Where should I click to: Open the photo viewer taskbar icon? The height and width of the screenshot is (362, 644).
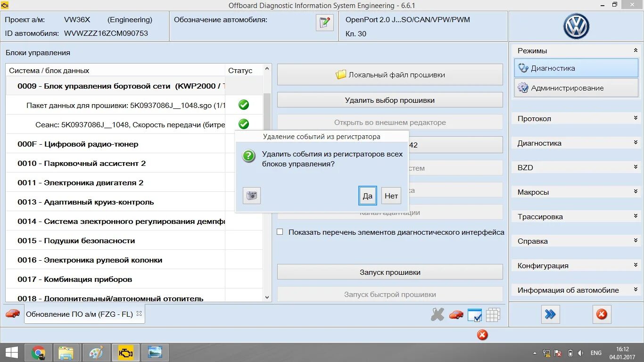coord(155,353)
